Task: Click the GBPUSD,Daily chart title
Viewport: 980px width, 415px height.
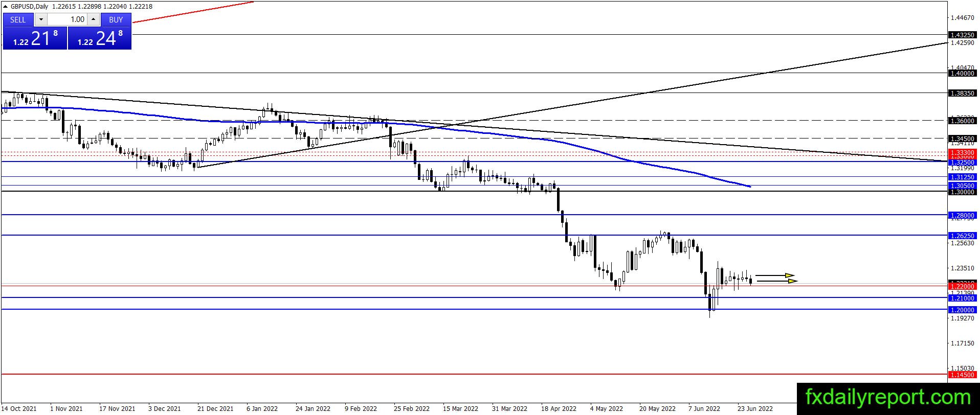Action: [x=29, y=6]
